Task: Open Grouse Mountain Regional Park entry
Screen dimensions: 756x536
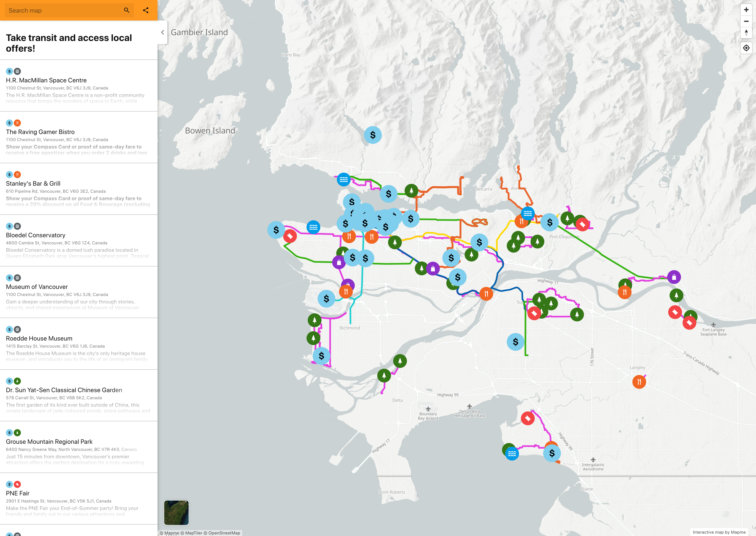Action: click(x=79, y=447)
